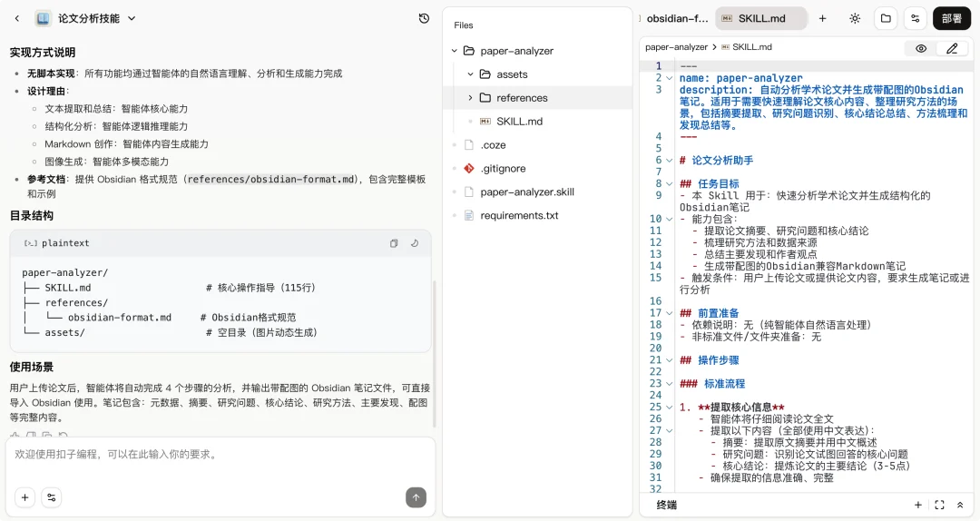Fold the line 17 前置准备 section
The image size is (980, 521).
click(670, 313)
